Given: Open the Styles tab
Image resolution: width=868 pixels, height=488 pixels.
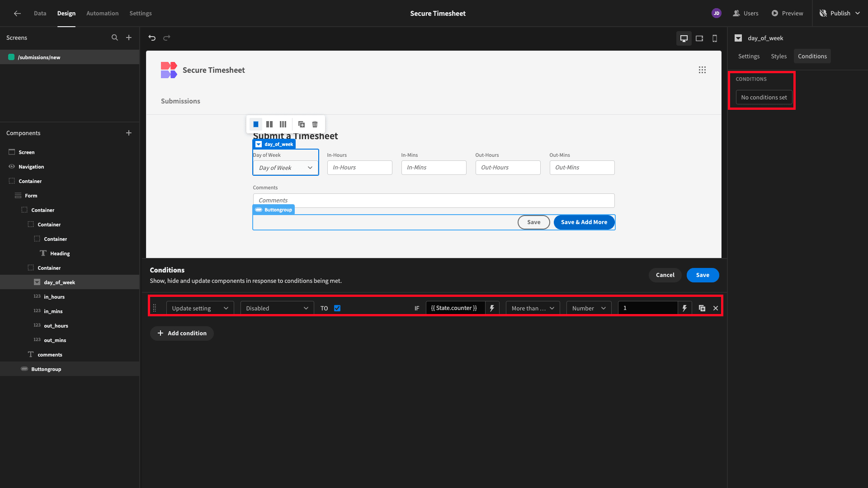Looking at the screenshot, I should (778, 56).
